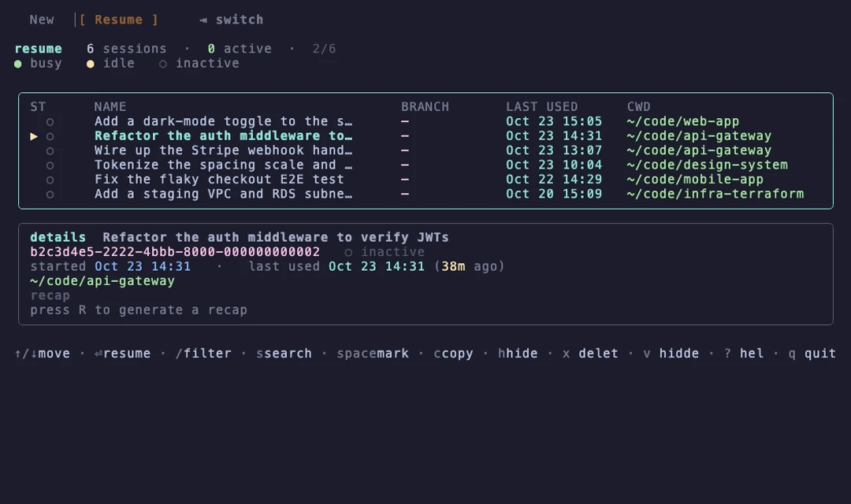
Task: Click the 'Refactor the auth middleware to verify JWTs' details title
Action: click(276, 238)
